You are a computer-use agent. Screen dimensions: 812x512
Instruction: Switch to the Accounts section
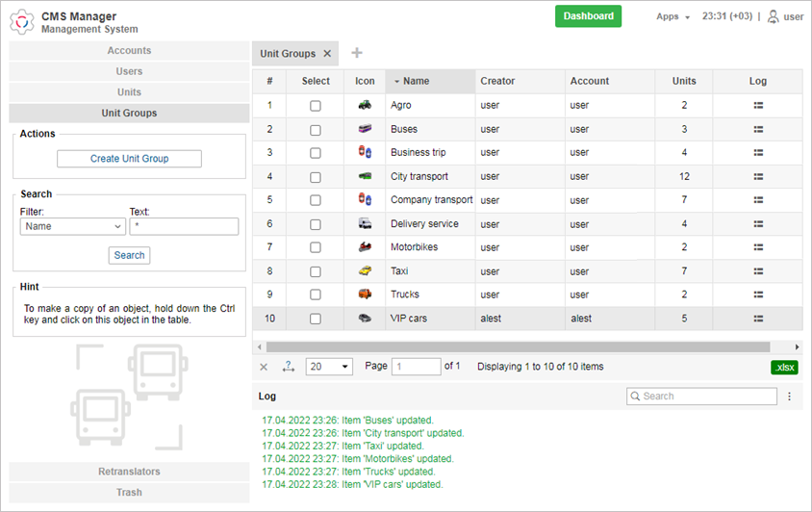pos(129,51)
